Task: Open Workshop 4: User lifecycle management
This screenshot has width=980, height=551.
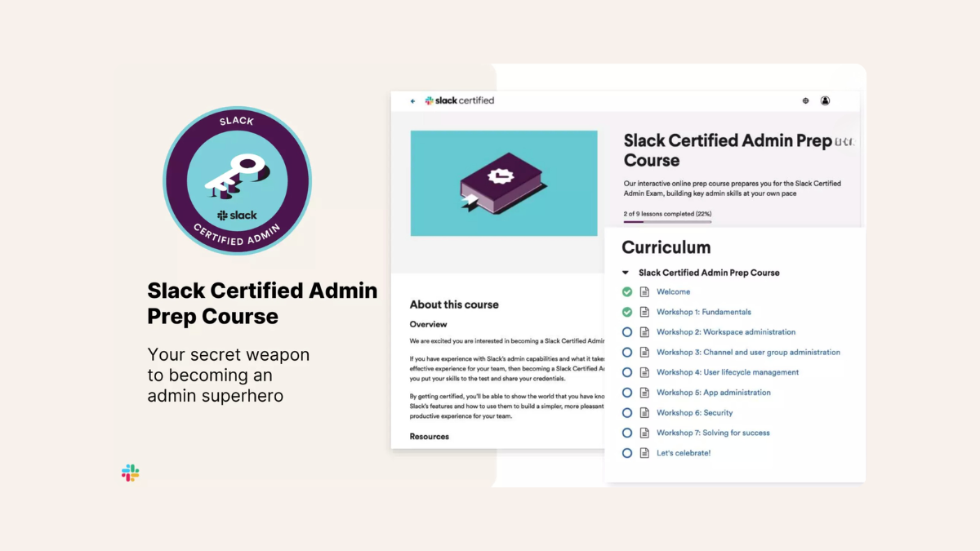Action: 728,372
